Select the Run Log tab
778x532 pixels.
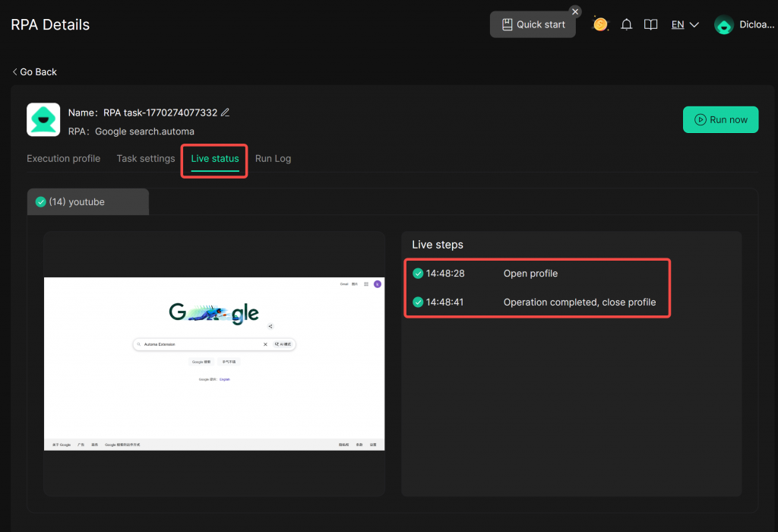[273, 159]
